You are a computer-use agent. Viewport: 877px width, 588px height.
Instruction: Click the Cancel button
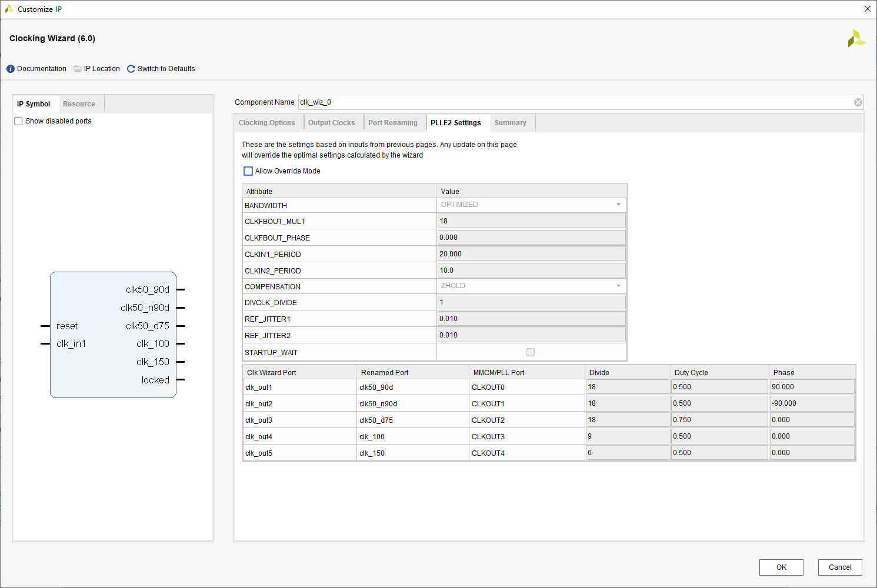coord(839,567)
